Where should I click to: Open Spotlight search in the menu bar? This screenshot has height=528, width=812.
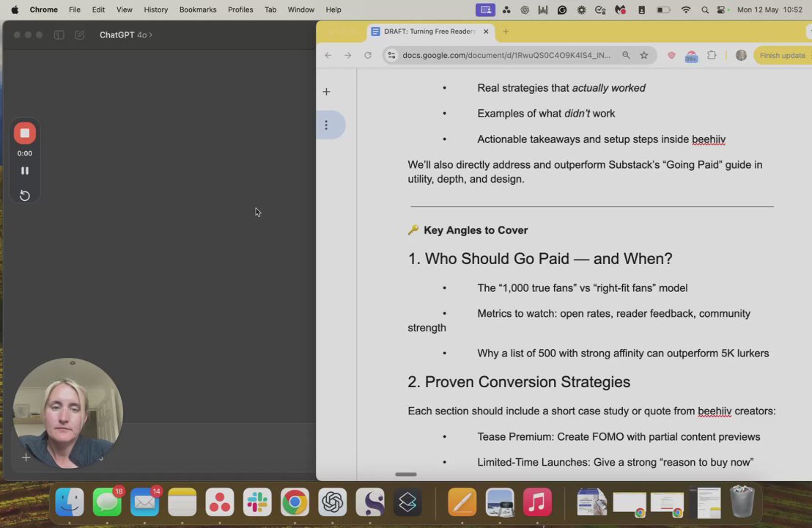coord(705,10)
